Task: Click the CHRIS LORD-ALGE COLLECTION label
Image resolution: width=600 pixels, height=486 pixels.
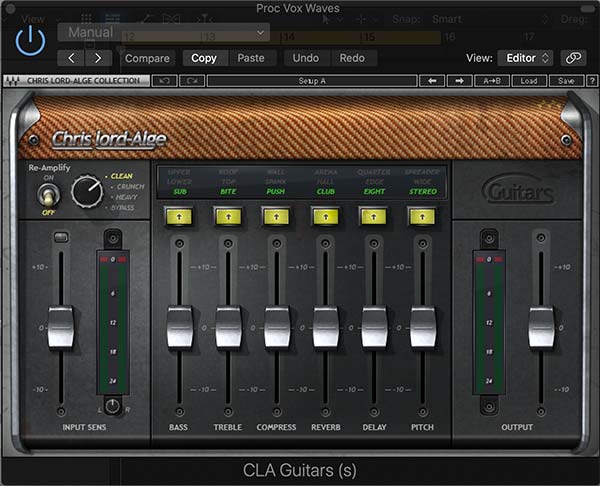Action: 83,81
